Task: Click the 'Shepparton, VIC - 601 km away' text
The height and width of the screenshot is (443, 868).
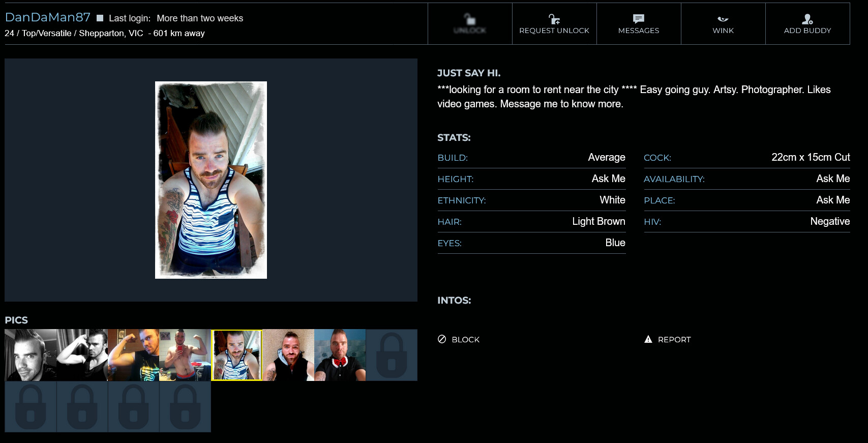Action: click(142, 33)
